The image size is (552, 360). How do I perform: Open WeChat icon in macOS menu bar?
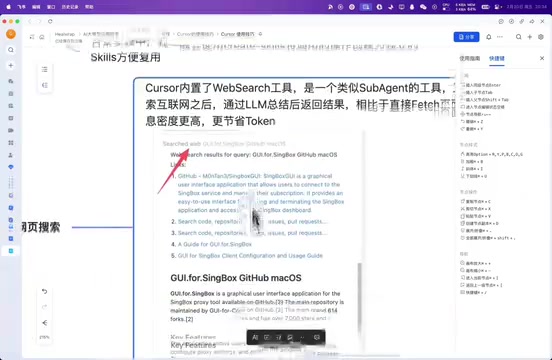[423, 7]
